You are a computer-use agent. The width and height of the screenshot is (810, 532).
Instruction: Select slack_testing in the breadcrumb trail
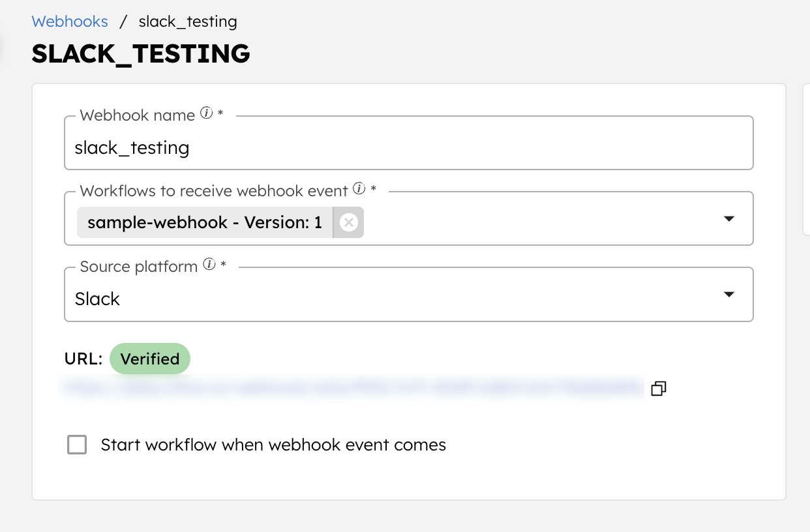point(188,21)
